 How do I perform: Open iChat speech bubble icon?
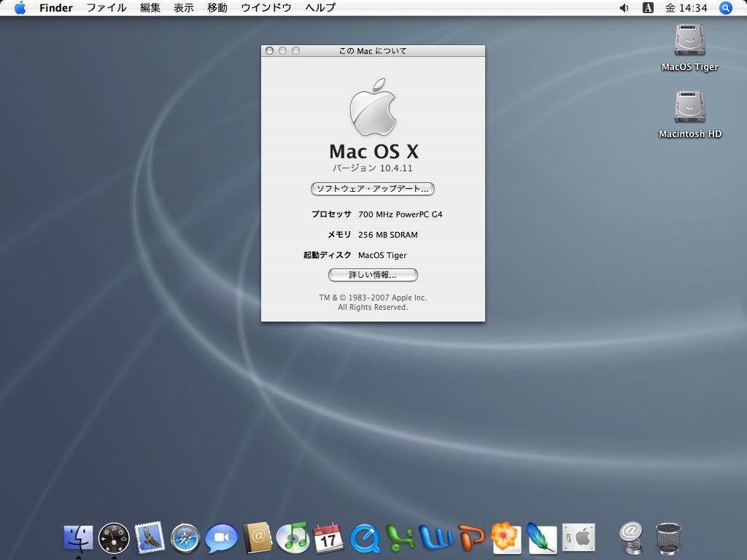(x=221, y=538)
